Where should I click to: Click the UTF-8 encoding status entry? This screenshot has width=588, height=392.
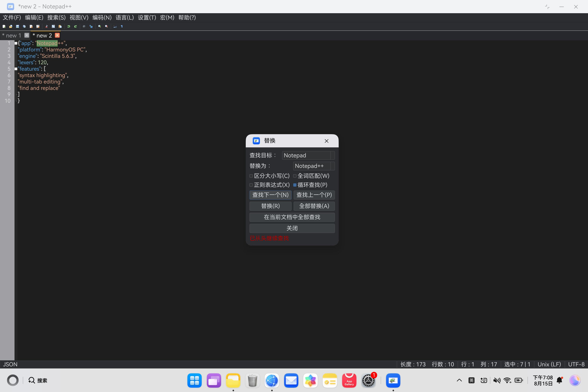pyautogui.click(x=576, y=364)
